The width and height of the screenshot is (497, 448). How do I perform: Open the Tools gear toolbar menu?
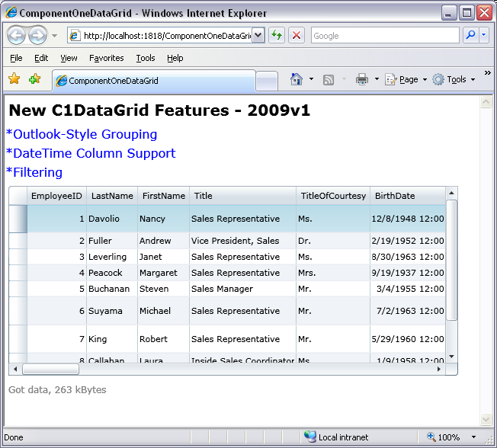pyautogui.click(x=454, y=79)
